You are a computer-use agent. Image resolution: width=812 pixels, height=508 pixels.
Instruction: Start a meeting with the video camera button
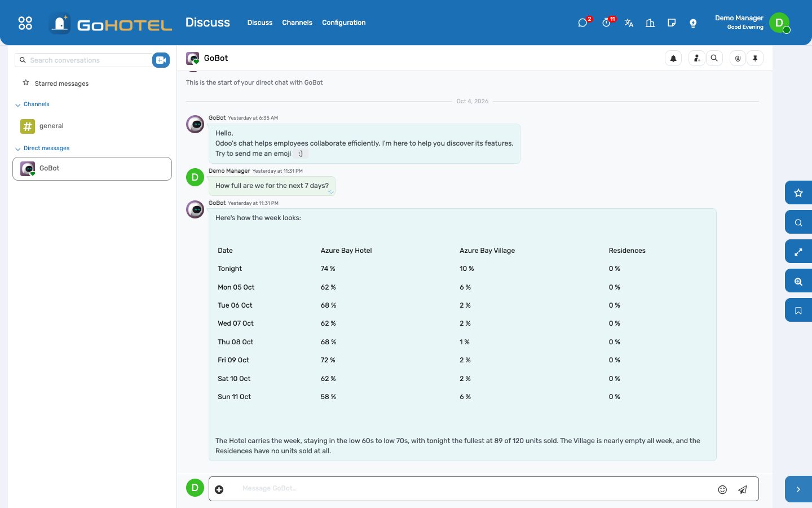(x=161, y=60)
